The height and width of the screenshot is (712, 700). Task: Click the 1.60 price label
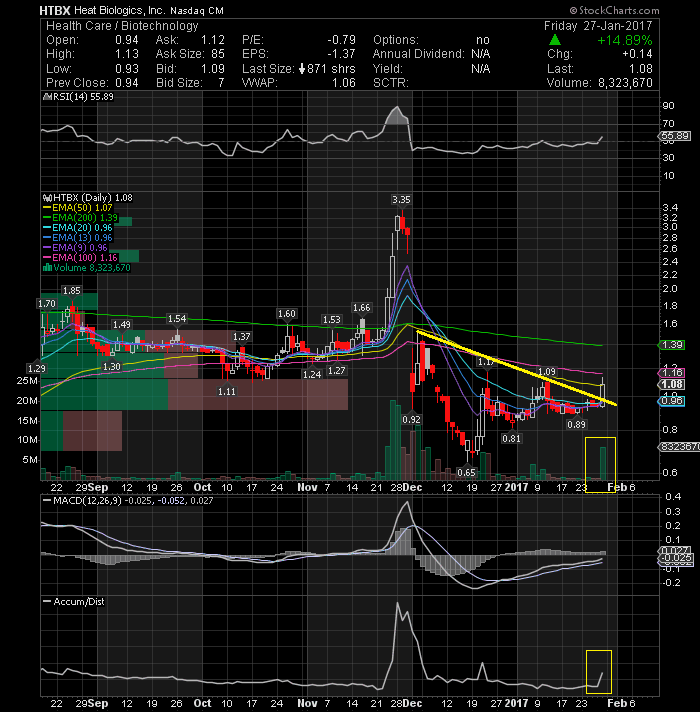click(x=286, y=314)
